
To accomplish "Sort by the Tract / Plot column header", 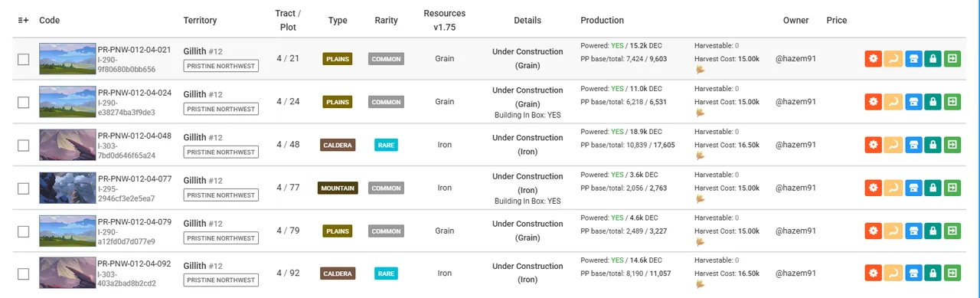I will (x=288, y=20).
